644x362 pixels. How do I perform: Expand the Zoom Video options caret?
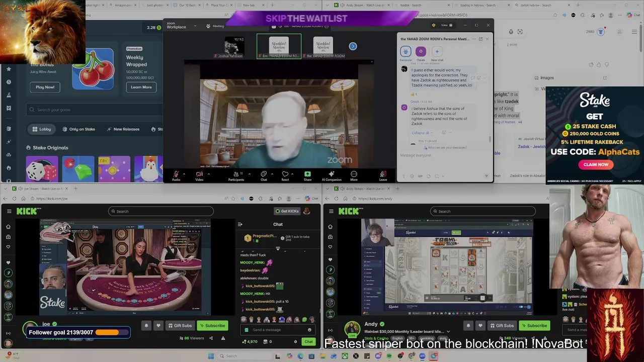208,174
